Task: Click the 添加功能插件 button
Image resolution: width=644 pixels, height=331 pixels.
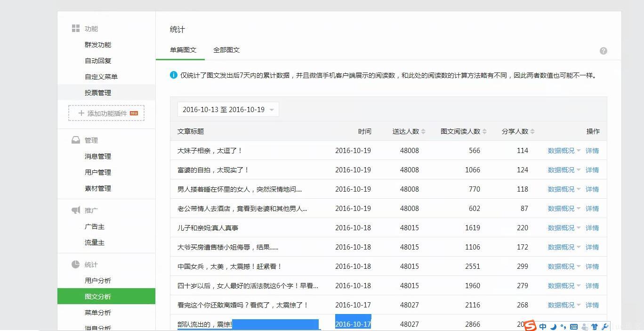Action: 106,113
